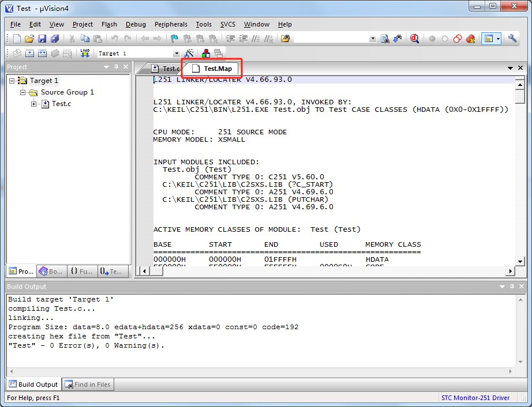Screen dimensions: 532x407
Task: Redo the last edit
Action: pyautogui.click(x=128, y=39)
